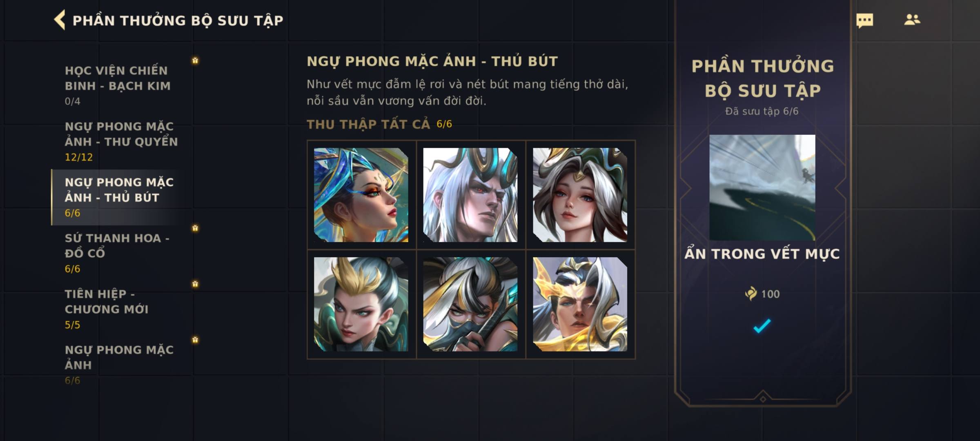Click the 100 points currency icon
The width and height of the screenshot is (980, 441).
751,294
